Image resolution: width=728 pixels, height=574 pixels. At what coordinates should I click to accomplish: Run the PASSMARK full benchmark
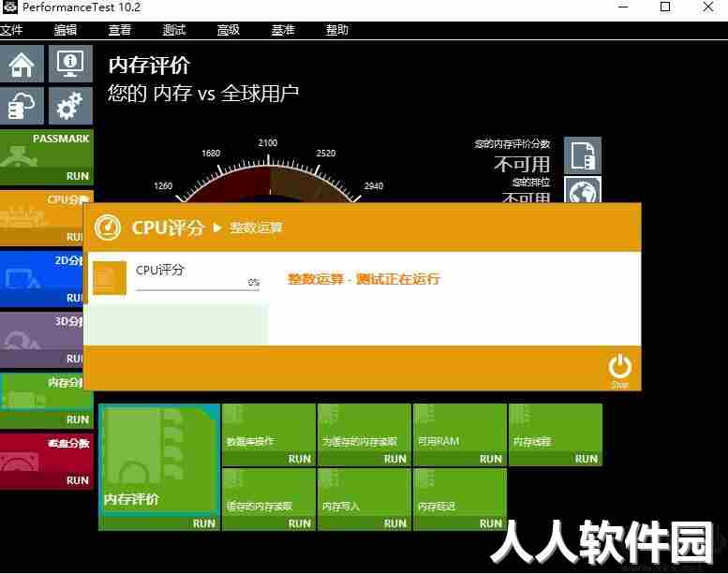77,176
